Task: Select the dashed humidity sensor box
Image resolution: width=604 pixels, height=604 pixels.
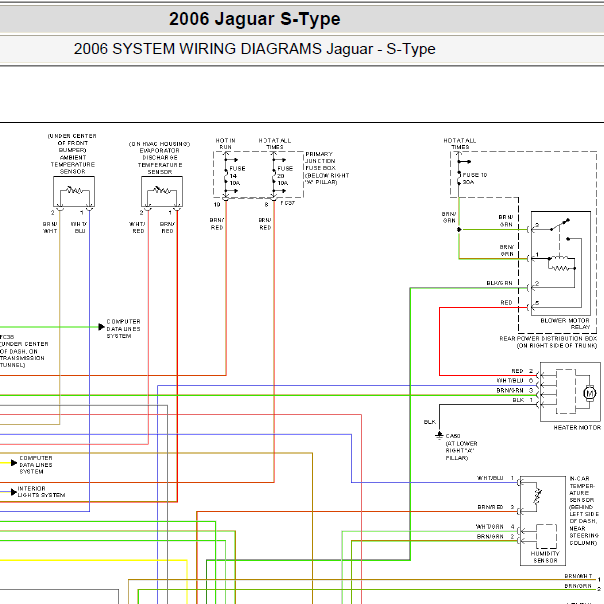Action: (x=546, y=536)
